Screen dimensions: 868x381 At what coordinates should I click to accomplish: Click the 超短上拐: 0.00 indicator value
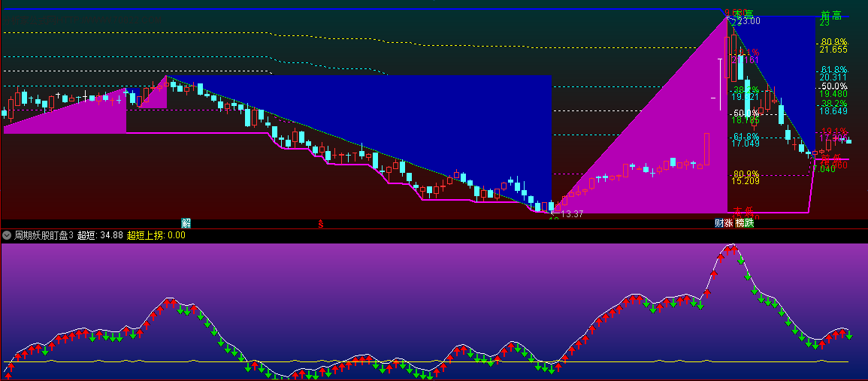pyautogui.click(x=156, y=235)
